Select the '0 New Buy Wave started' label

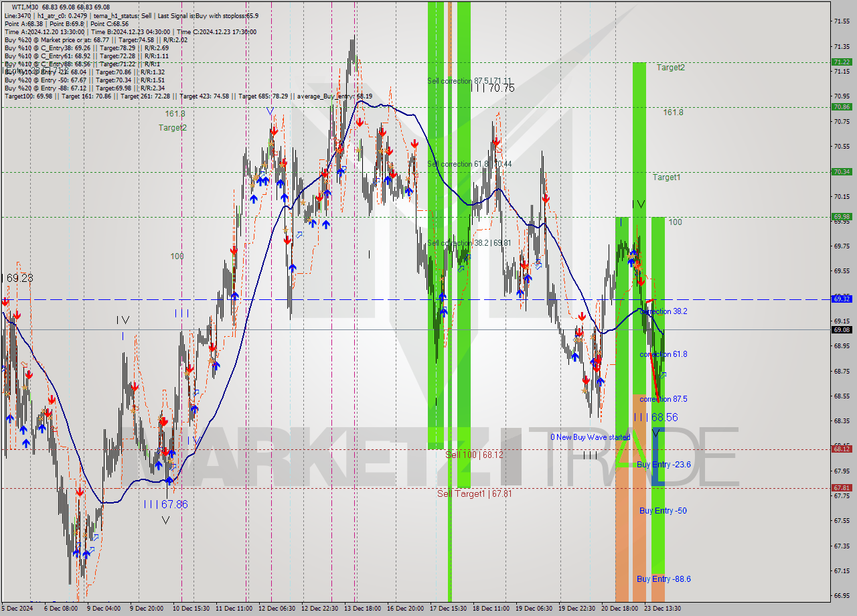pyautogui.click(x=590, y=437)
